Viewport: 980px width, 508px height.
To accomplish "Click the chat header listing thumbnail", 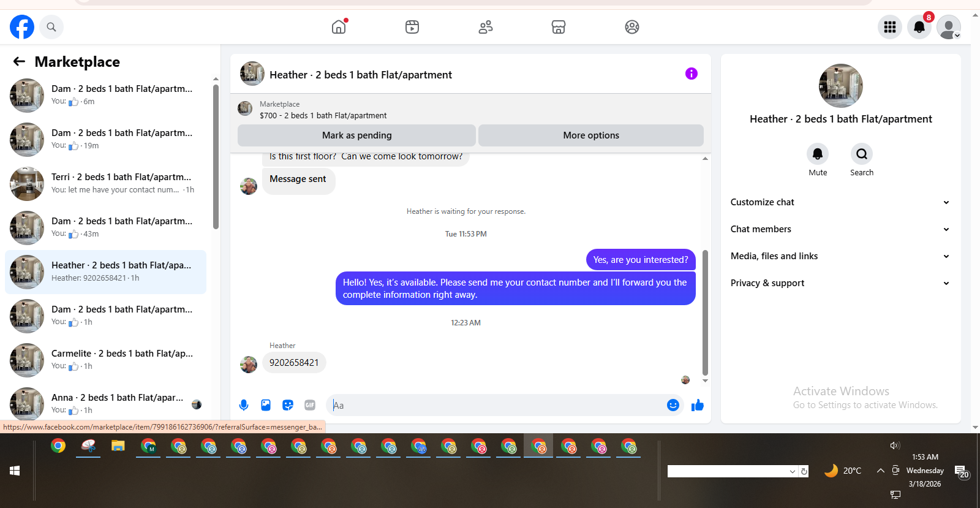I will pos(252,74).
